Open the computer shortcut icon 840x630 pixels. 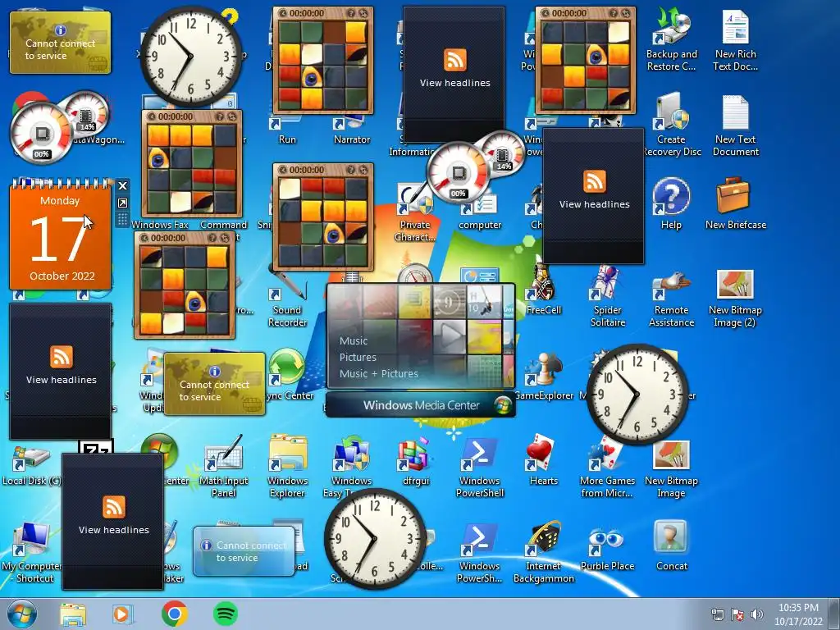pyautogui.click(x=479, y=212)
